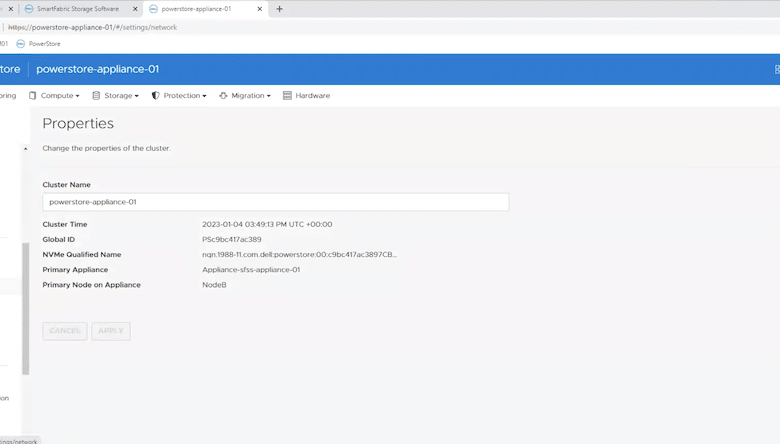This screenshot has width=780, height=444.
Task: Open a new browser tab
Action: point(280,9)
